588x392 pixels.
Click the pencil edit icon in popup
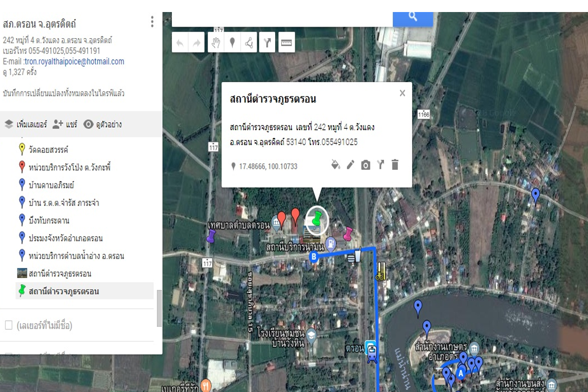pos(350,165)
